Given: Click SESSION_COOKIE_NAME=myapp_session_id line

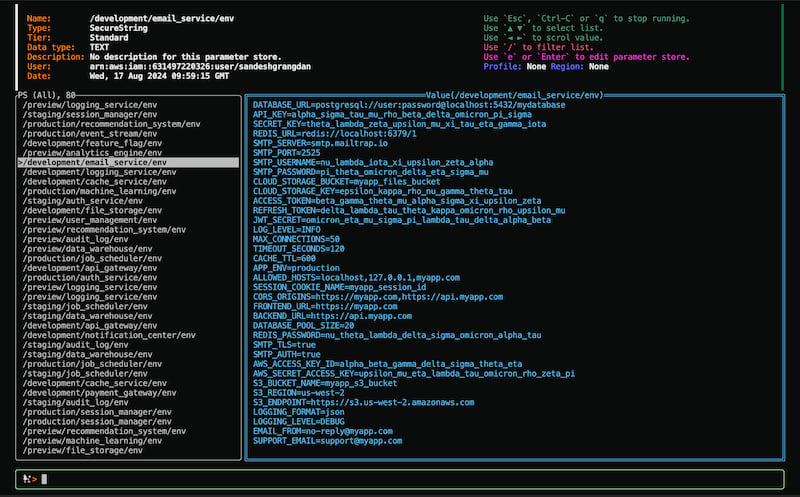Looking at the screenshot, I should 339,287.
